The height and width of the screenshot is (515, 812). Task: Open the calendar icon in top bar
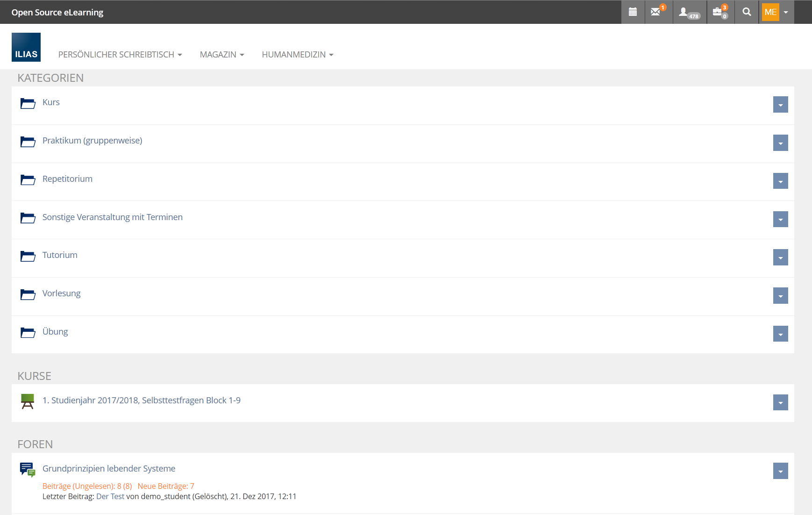(x=633, y=12)
